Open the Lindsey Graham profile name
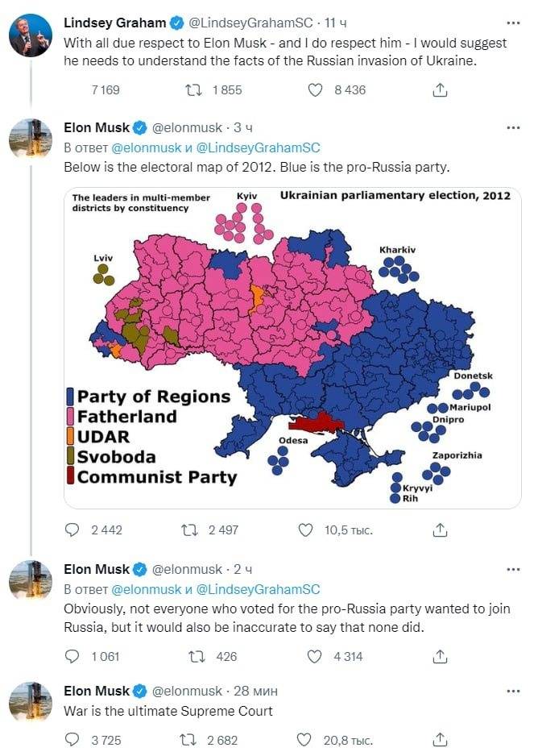 tap(114, 23)
